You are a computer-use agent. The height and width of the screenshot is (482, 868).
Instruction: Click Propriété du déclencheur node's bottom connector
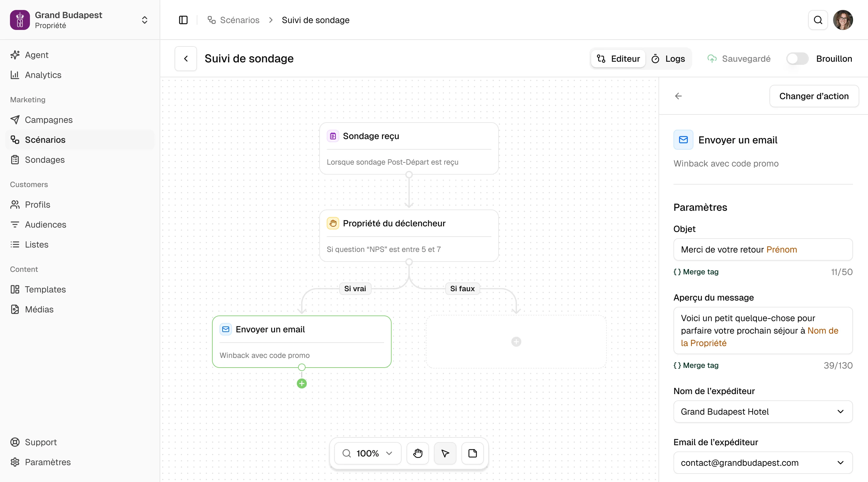coord(409,262)
